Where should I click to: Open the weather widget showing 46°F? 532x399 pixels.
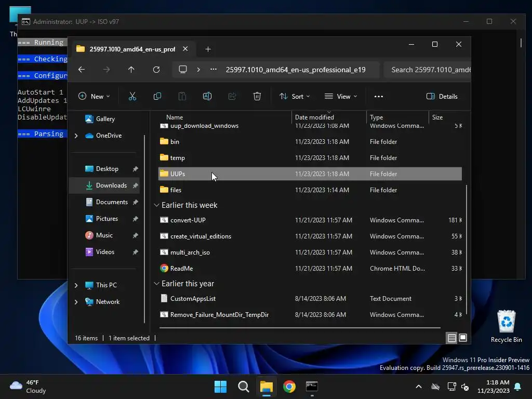28,387
